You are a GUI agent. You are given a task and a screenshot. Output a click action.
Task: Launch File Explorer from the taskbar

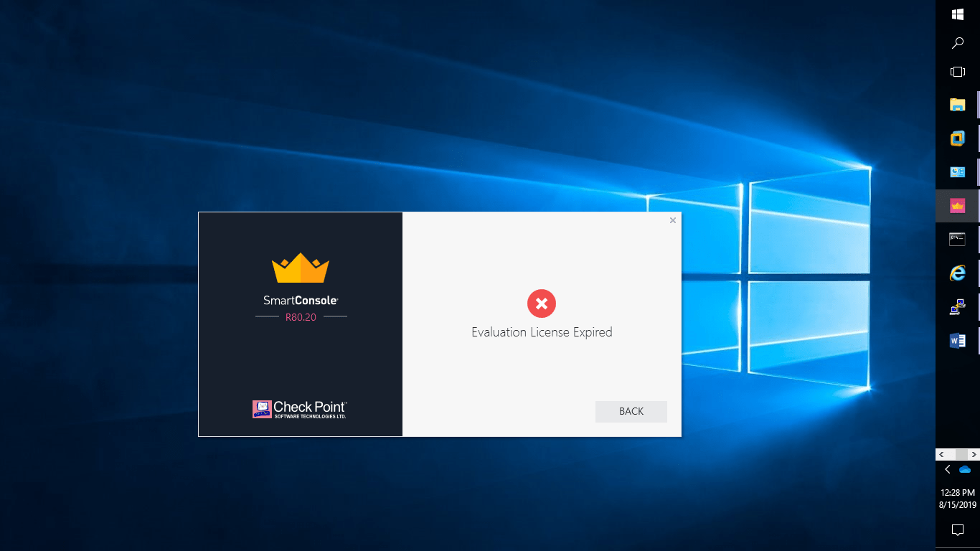[x=957, y=105]
